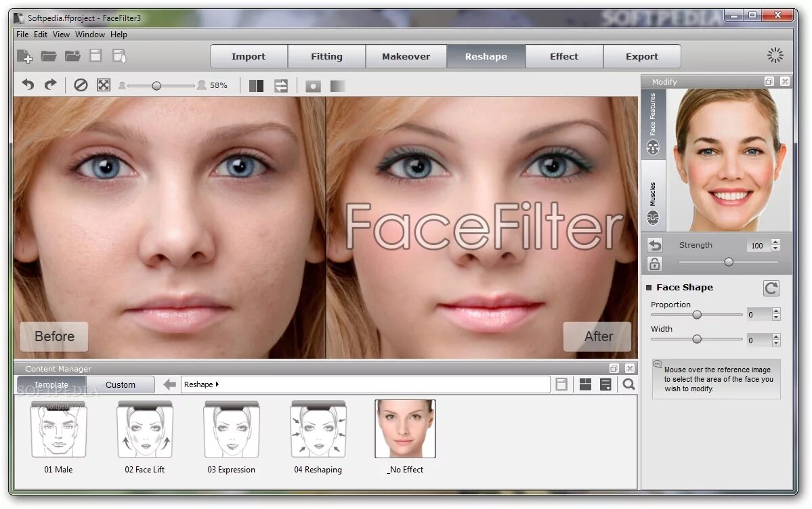
Task: Click the Strength value field showing 100
Action: [x=758, y=246]
